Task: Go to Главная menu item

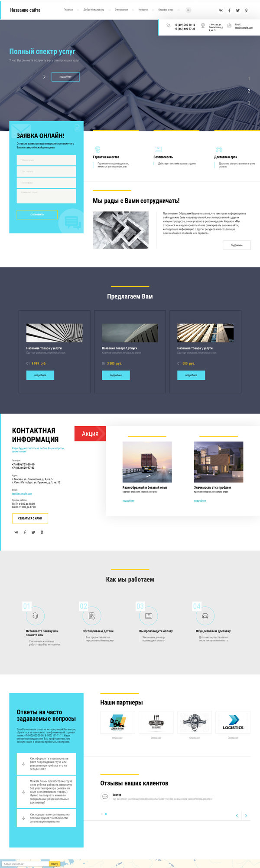Action: [x=68, y=10]
